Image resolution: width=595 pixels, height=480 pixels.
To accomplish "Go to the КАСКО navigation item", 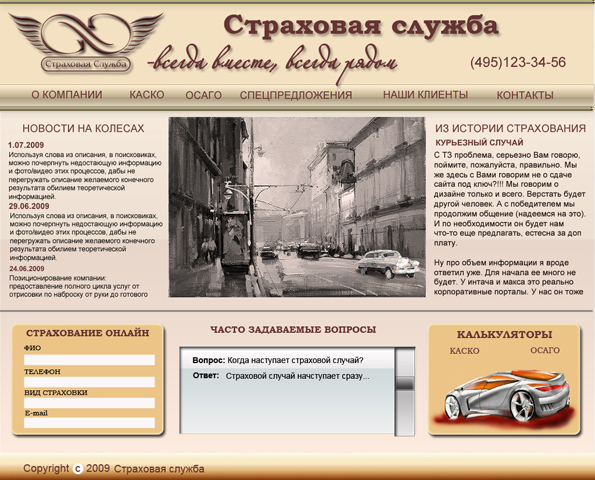I will coord(147,94).
